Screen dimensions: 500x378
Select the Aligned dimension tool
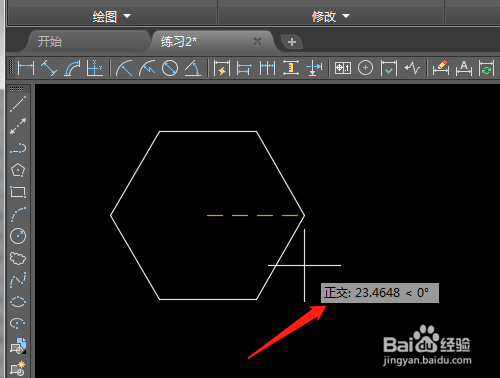tap(49, 68)
